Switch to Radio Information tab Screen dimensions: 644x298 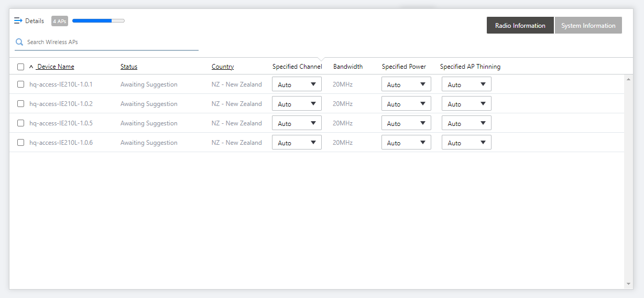pos(520,26)
